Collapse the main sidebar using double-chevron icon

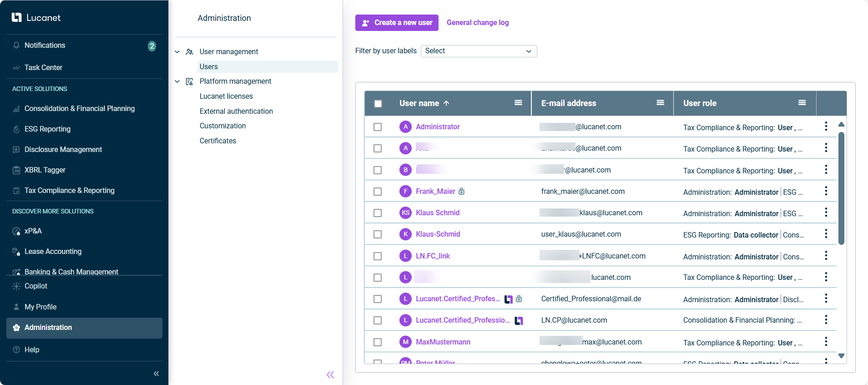(156, 374)
